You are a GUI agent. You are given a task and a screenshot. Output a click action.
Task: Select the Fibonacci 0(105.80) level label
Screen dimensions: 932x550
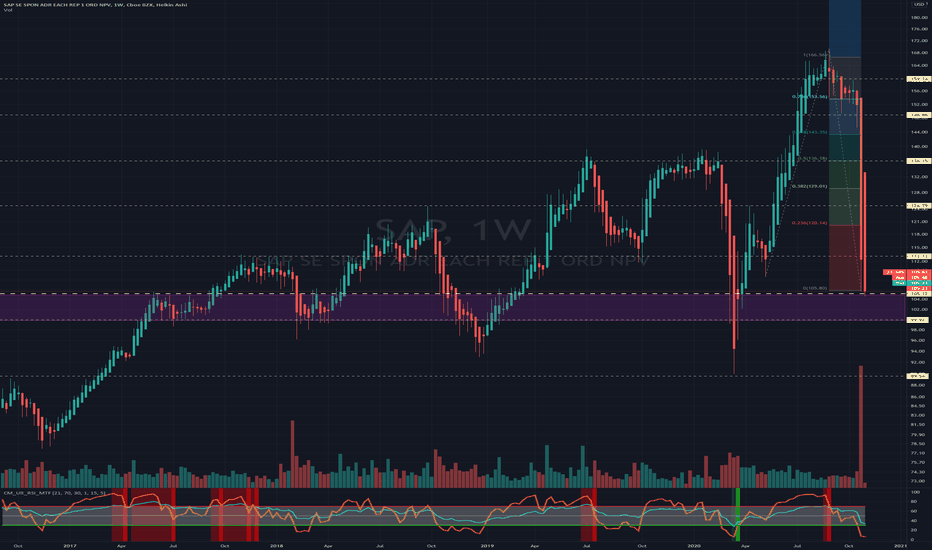[815, 288]
